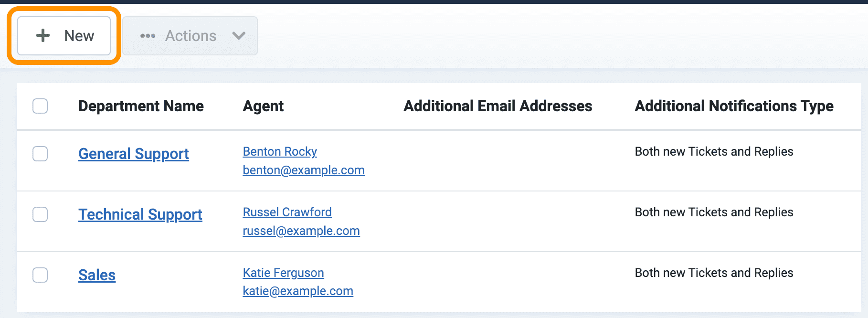Check the General Support row checkbox
This screenshot has width=868, height=318.
point(40,154)
